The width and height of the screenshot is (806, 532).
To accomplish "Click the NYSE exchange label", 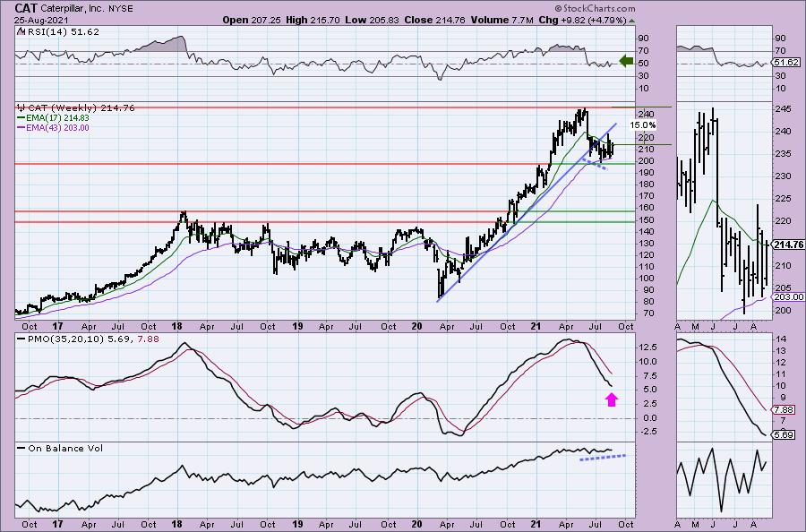I will coord(121,9).
